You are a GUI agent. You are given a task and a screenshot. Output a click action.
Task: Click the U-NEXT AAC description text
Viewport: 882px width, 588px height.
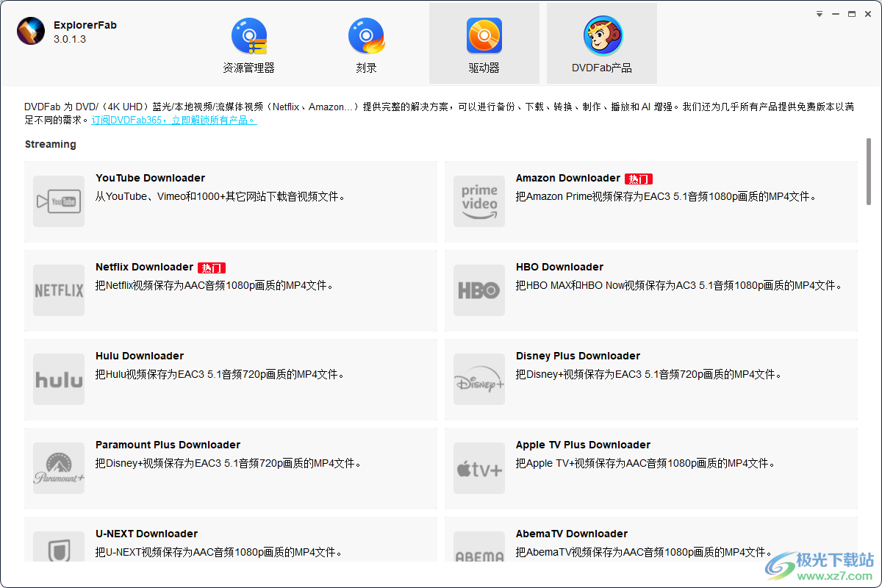pyautogui.click(x=219, y=552)
